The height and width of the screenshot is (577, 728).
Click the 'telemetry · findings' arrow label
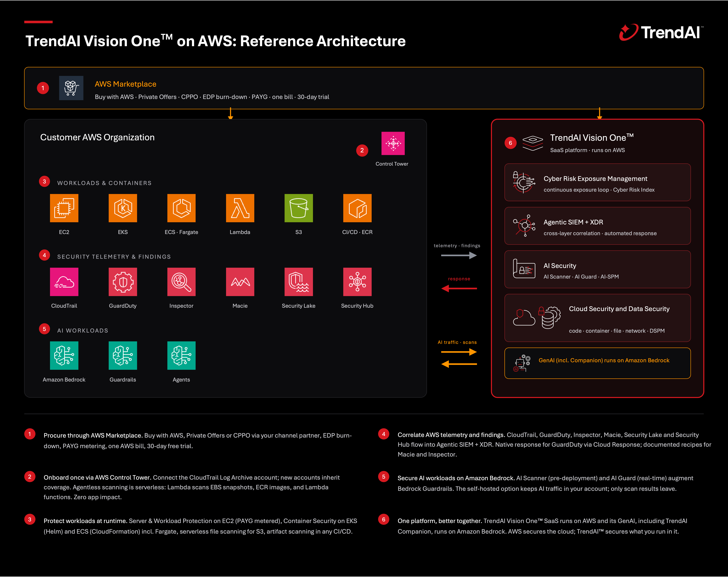tap(457, 246)
